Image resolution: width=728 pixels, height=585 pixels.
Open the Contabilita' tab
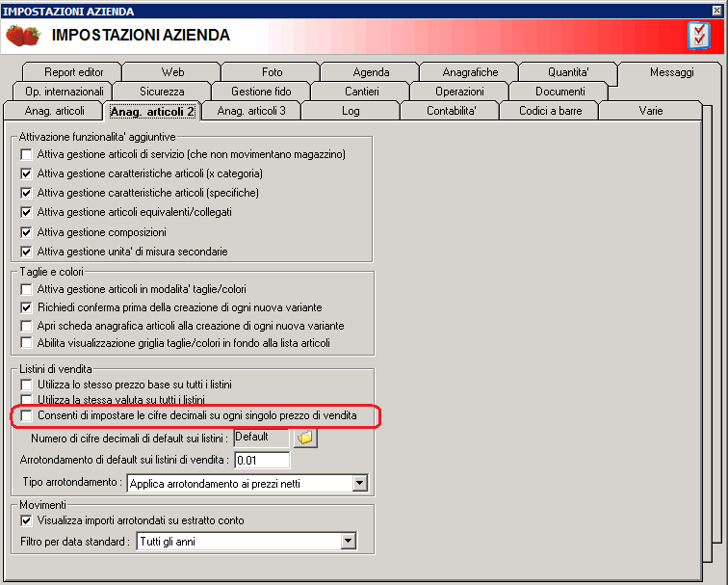pyautogui.click(x=452, y=111)
